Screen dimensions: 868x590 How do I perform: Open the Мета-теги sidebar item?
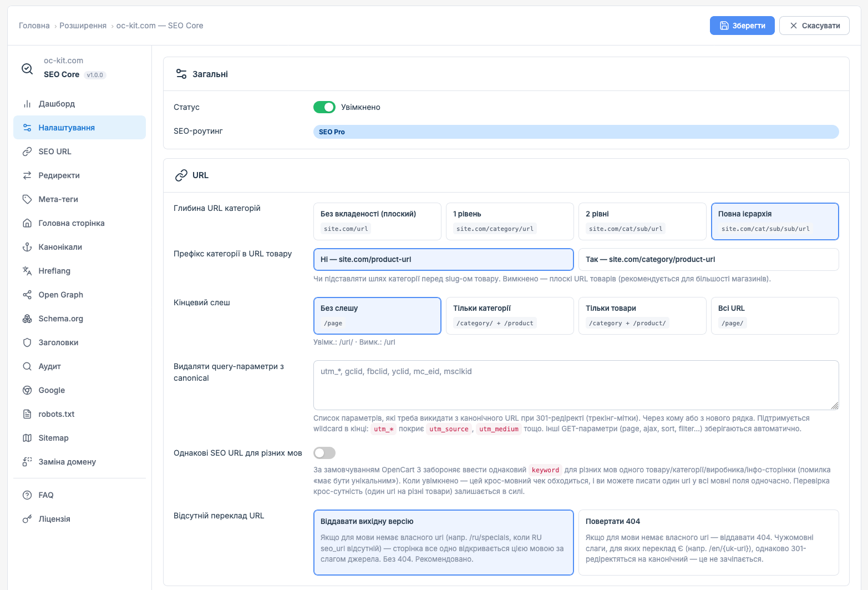click(79, 199)
